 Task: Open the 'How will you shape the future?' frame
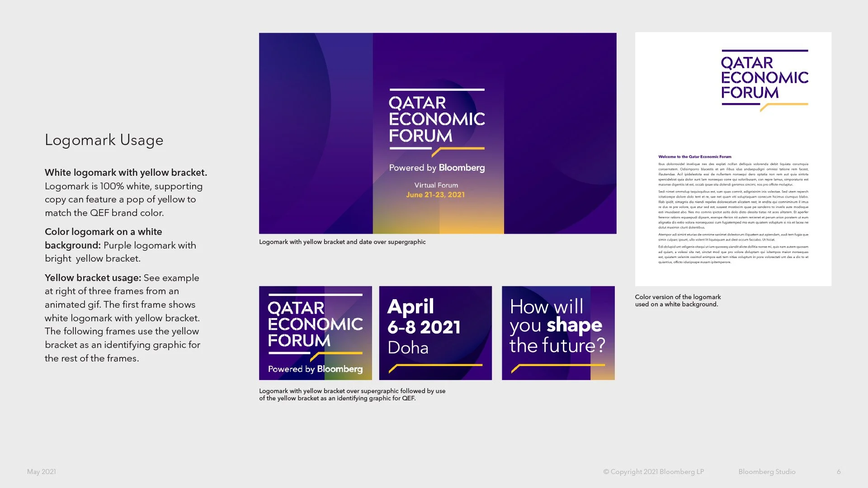[558, 333]
